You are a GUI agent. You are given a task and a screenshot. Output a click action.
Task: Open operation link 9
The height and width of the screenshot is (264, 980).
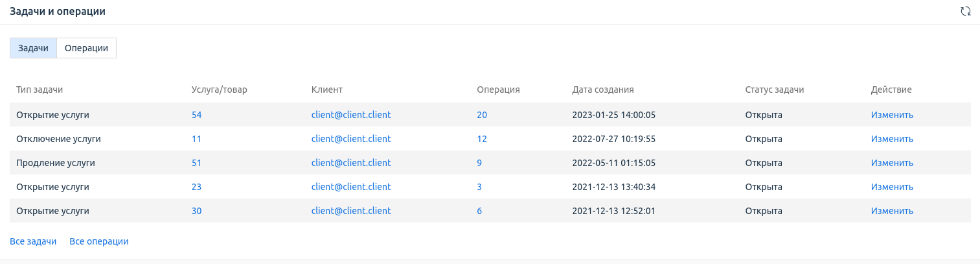[x=479, y=163]
